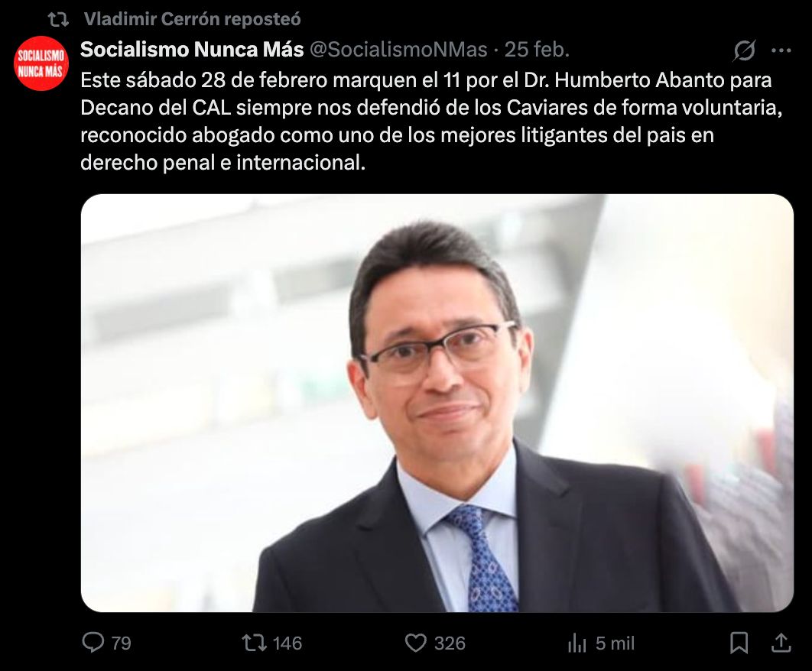Click the tweet text about Humberto Abanto
The height and width of the screenshot is (671, 812).
(x=431, y=122)
